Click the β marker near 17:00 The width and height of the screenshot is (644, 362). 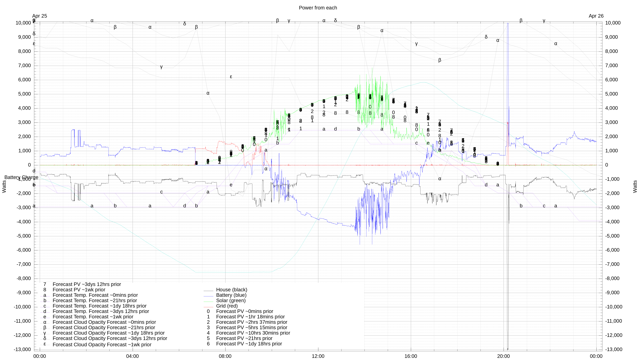(439, 60)
